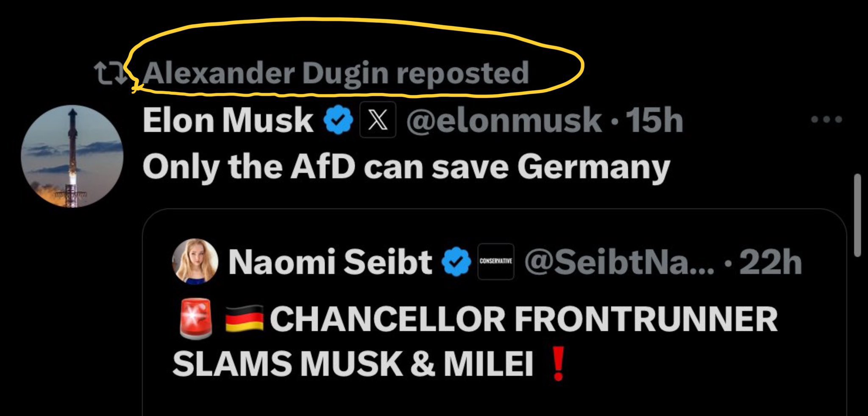Open Naomi Seibt's profile photo

coord(195,261)
